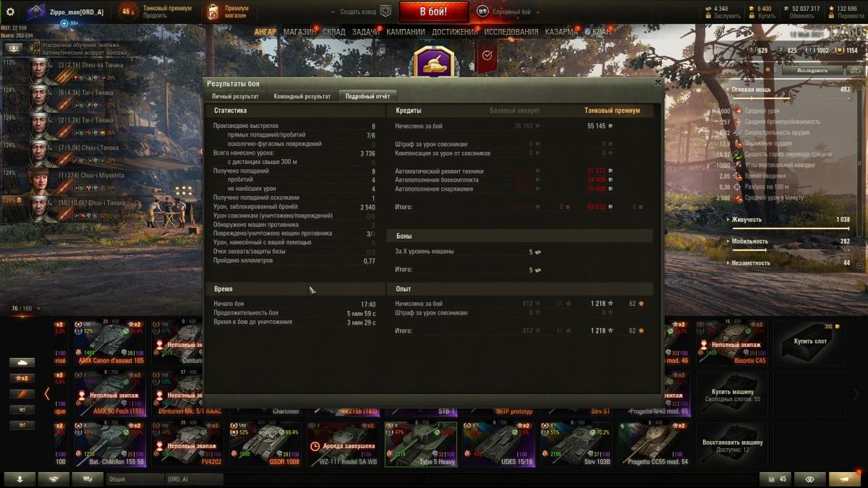Select the Detailed report tab

(367, 96)
